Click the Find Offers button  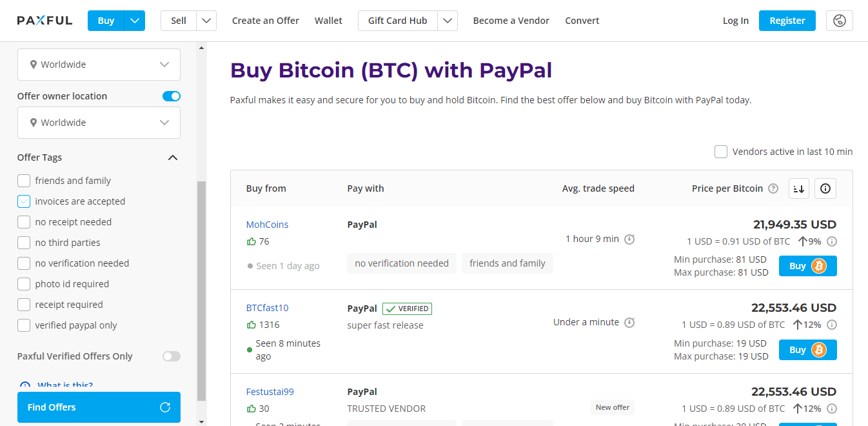(99, 407)
